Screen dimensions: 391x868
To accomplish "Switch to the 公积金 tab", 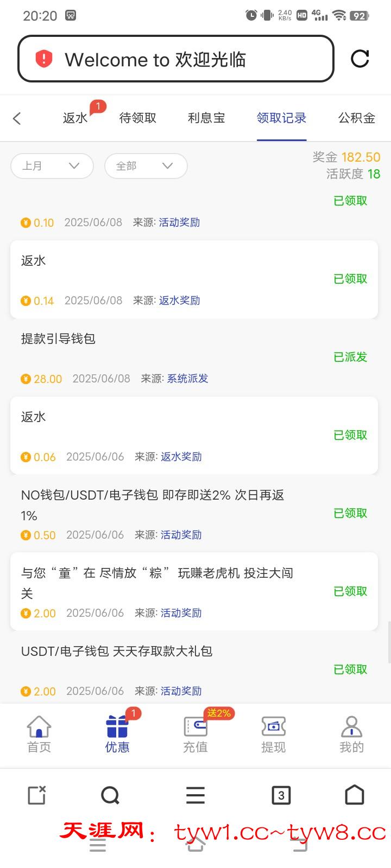I will coord(357,118).
